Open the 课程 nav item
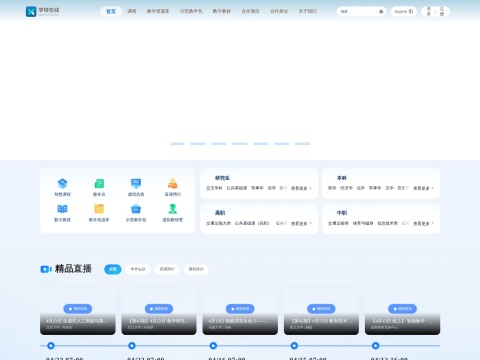 (132, 11)
